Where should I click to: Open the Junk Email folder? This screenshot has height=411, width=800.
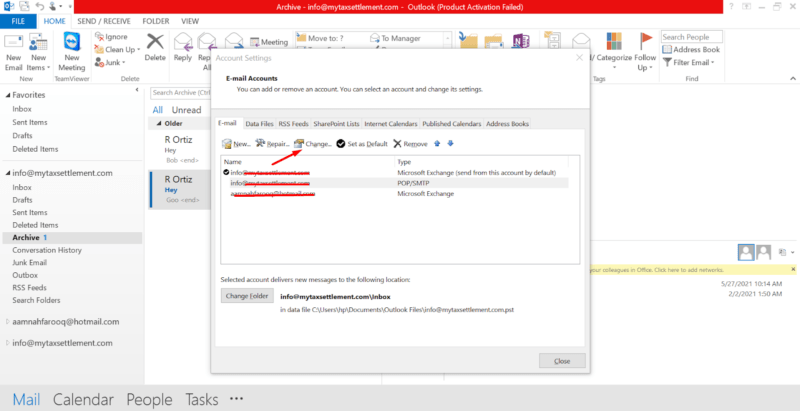click(x=30, y=263)
